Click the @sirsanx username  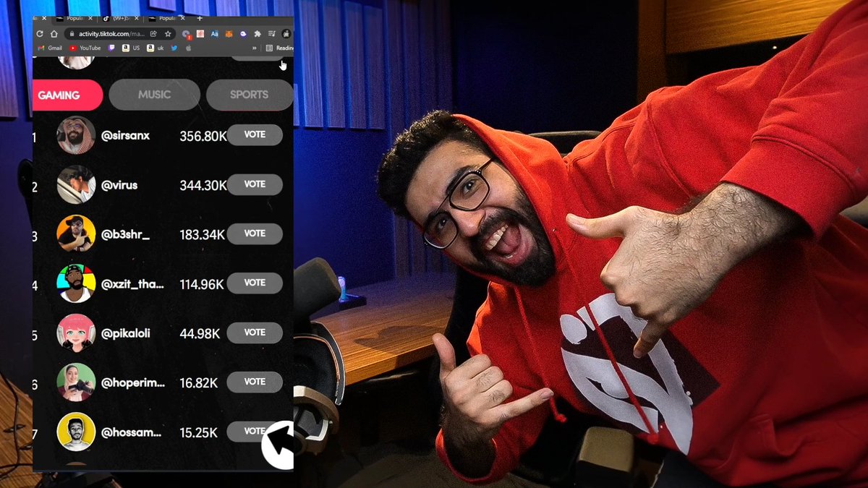tap(126, 136)
